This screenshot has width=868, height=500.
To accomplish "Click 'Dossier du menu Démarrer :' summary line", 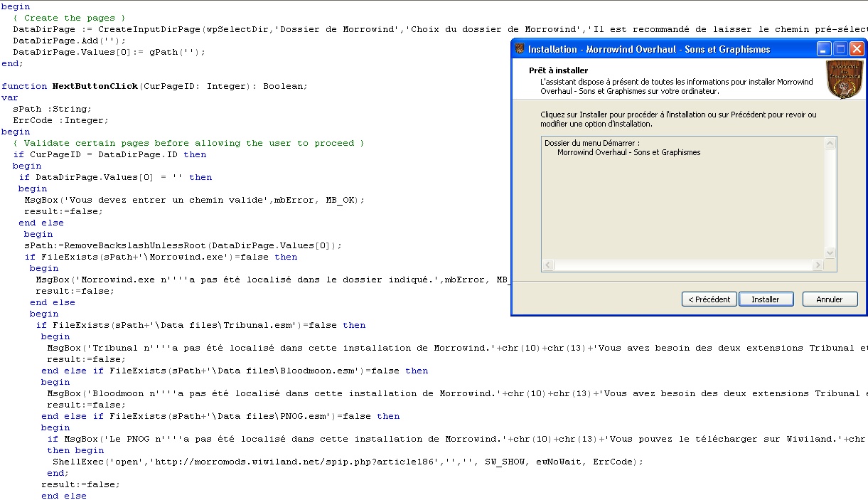I will [x=591, y=143].
